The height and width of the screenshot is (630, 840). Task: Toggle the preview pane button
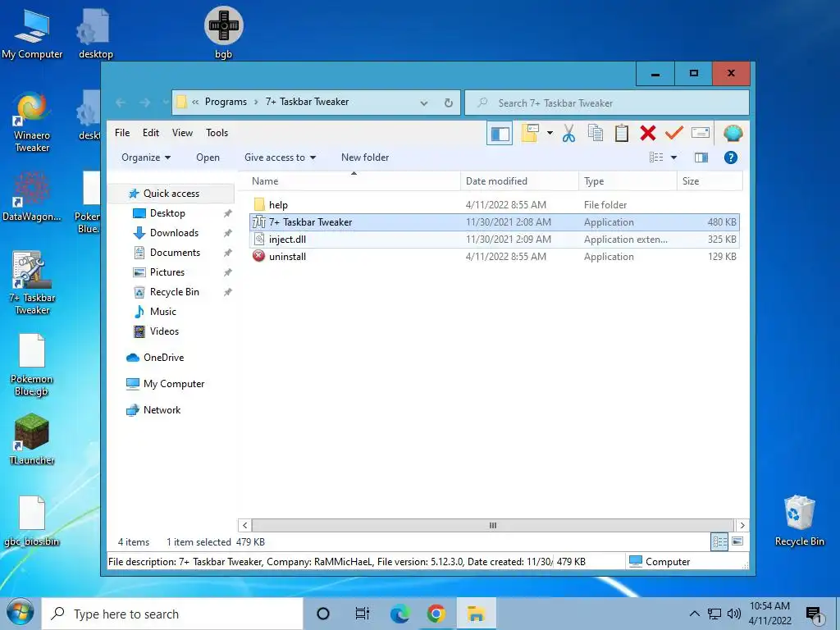[x=701, y=157]
